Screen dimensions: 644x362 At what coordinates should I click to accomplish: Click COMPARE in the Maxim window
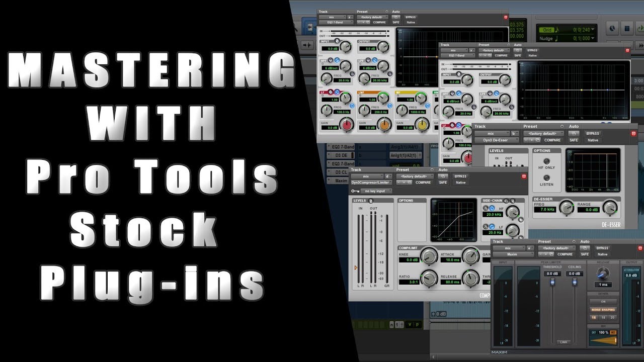pyautogui.click(x=565, y=254)
